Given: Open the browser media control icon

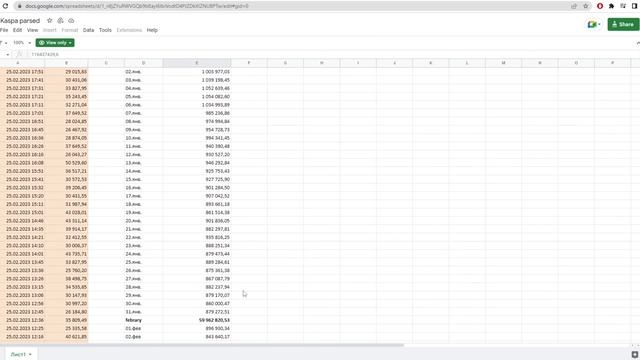Looking at the screenshot, I should (x=623, y=6).
